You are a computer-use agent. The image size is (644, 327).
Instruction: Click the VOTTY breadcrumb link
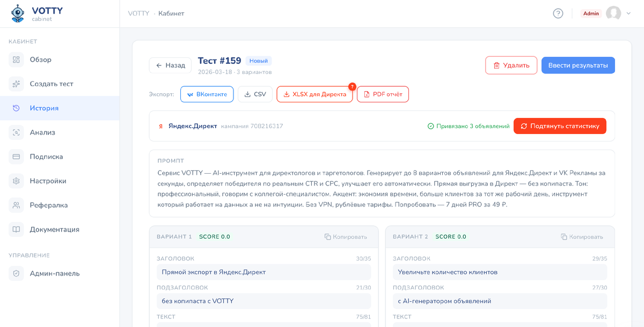pyautogui.click(x=138, y=13)
